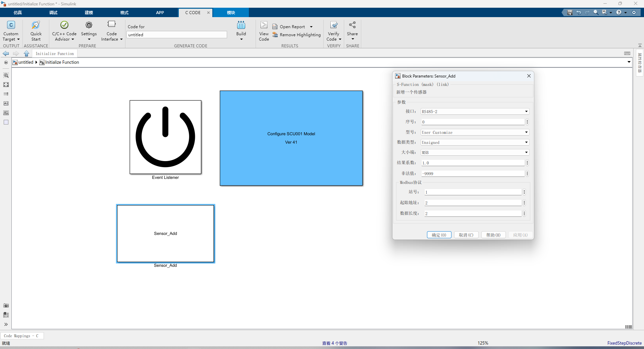Click untitled in the breadcrumb
The height and width of the screenshot is (349, 644).
click(x=26, y=62)
